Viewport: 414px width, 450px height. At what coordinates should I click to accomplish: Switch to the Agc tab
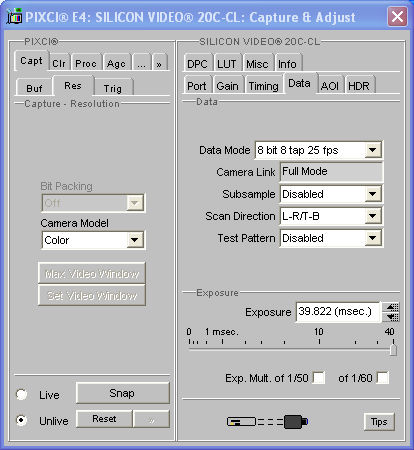[116, 63]
